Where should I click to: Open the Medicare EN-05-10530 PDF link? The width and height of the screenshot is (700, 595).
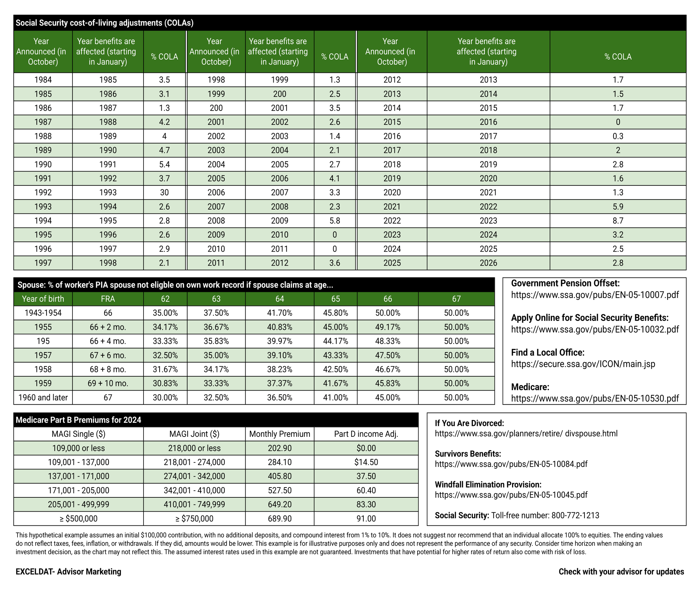coord(595,399)
